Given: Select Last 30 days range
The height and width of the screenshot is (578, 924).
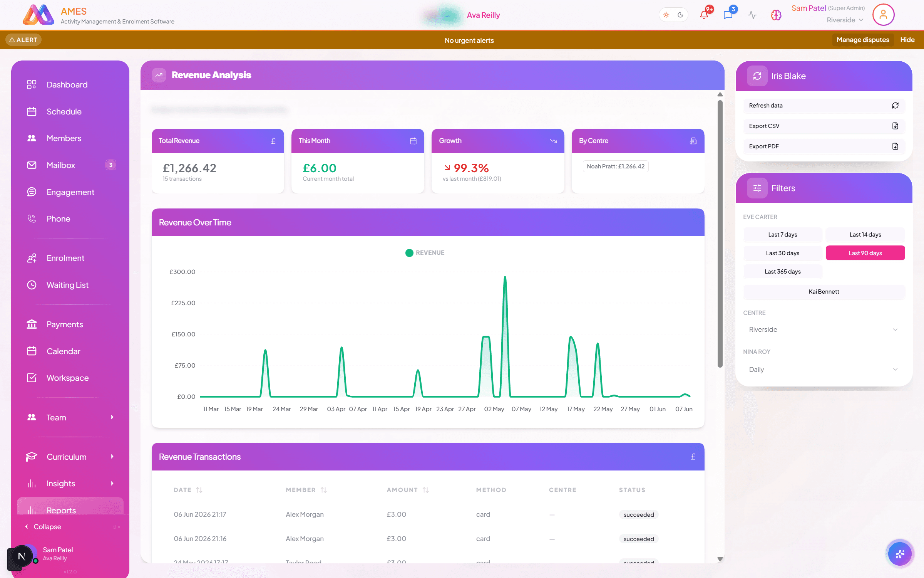Looking at the screenshot, I should point(782,253).
